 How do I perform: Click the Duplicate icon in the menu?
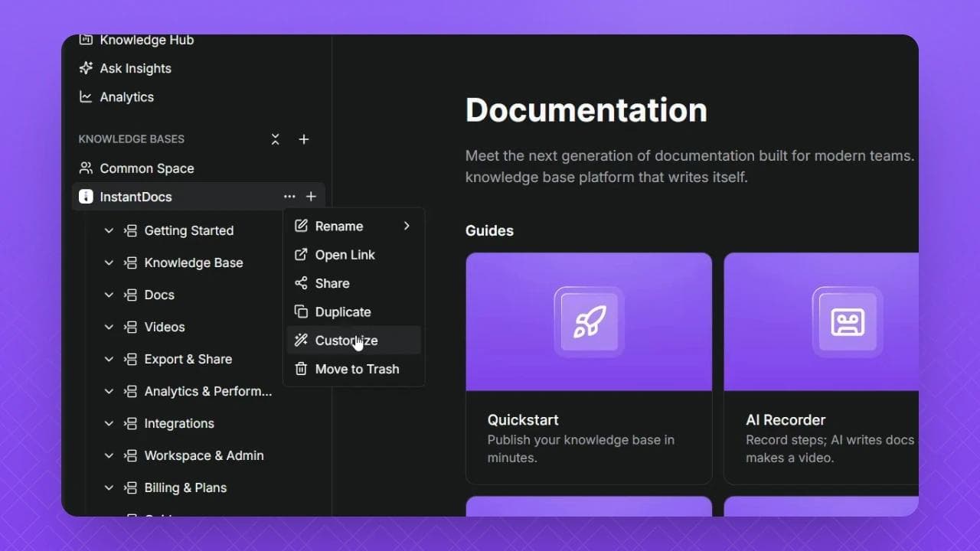299,311
